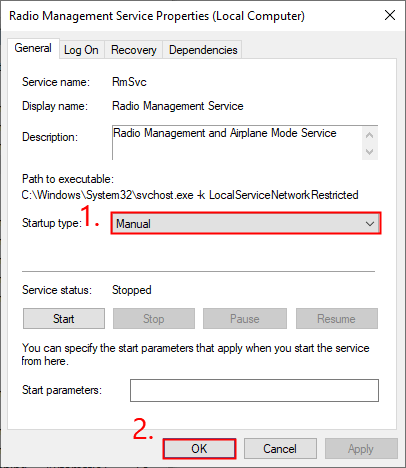Viewport: 406px width, 468px height.
Task: Close the Radio Management Service Properties window
Action: pos(390,15)
